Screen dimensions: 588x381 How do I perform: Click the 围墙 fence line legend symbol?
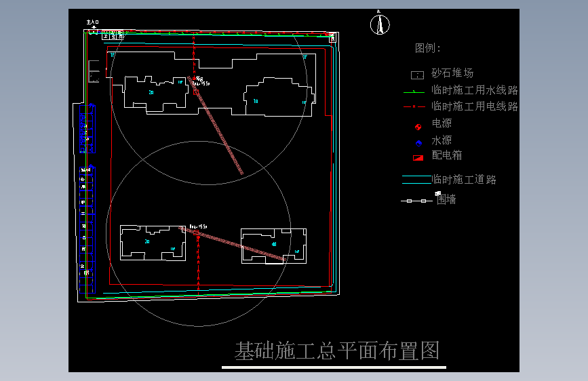pyautogui.click(x=416, y=201)
